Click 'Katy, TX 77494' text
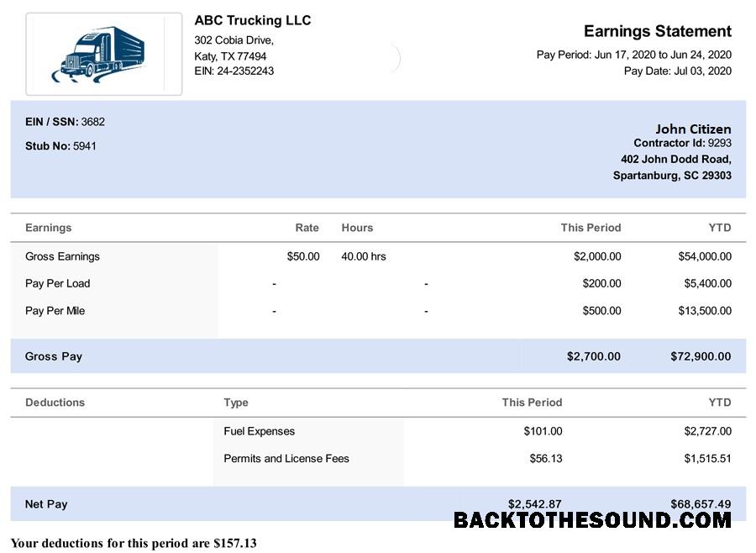This screenshot has width=756, height=553. click(x=230, y=56)
